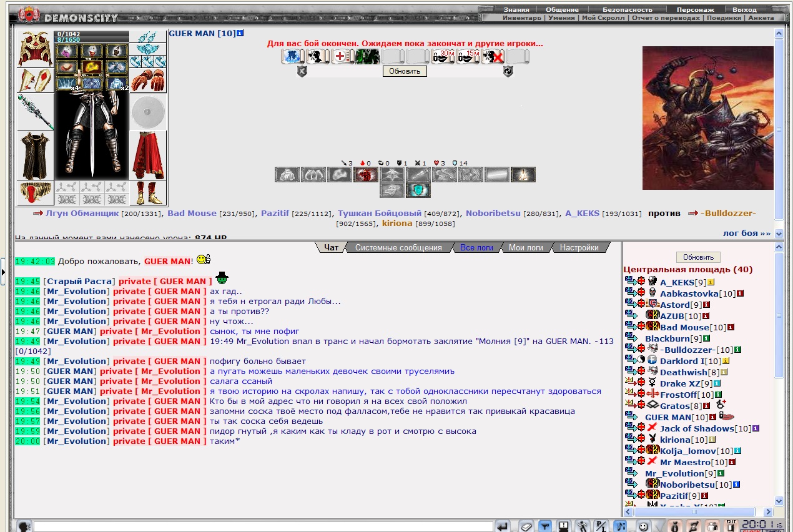The width and height of the screenshot is (793, 532).
Task: Open the red trousers equipment slot
Action: [x=148, y=155]
